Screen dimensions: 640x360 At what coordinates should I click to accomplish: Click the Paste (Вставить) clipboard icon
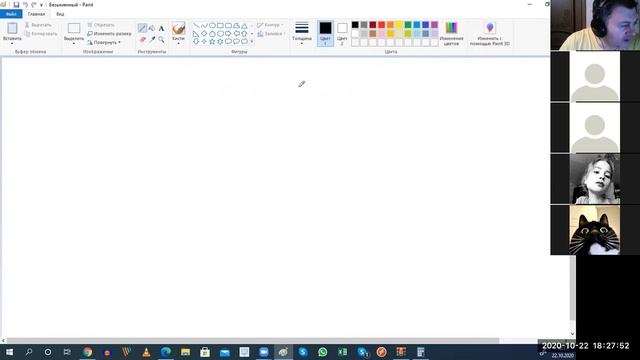[x=12, y=28]
